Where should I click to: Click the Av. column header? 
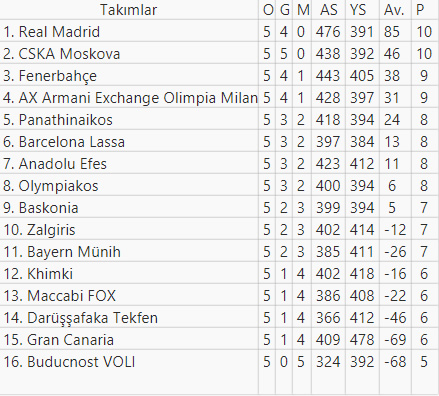(x=394, y=10)
